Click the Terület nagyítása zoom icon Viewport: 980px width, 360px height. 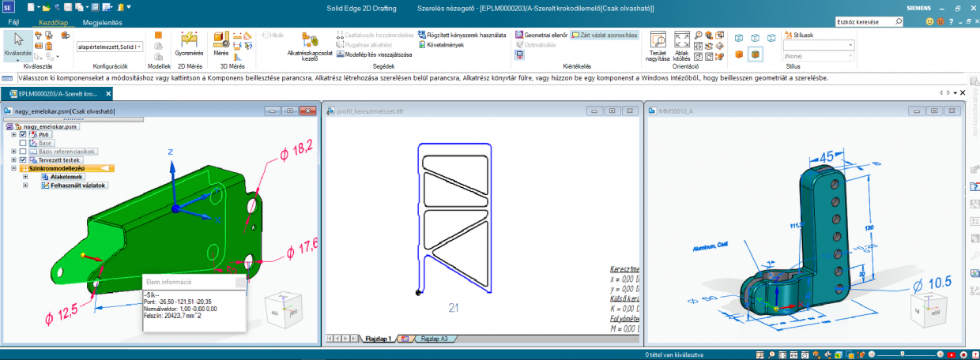tap(658, 45)
